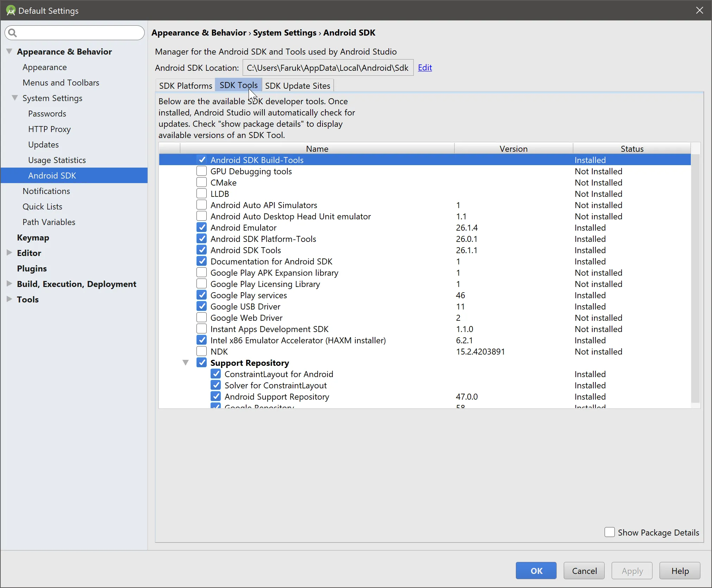Click the search magnifier icon in settings sidebar

[x=12, y=32]
